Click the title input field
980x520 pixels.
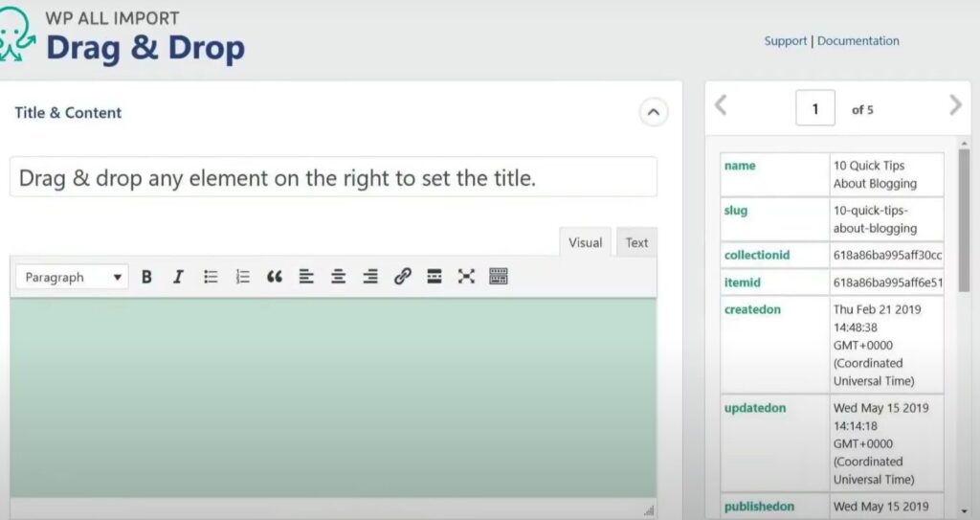coord(333,178)
